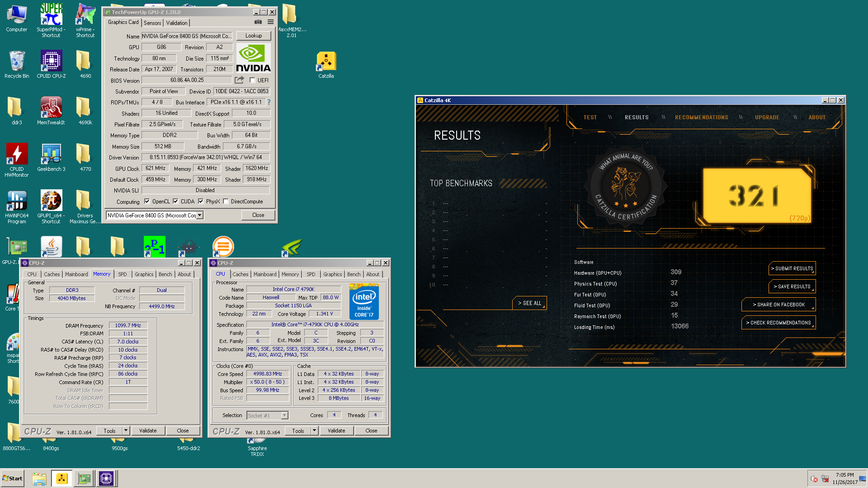The height and width of the screenshot is (488, 868).
Task: Toggle the DirectCompute checkbox
Action: click(x=226, y=202)
